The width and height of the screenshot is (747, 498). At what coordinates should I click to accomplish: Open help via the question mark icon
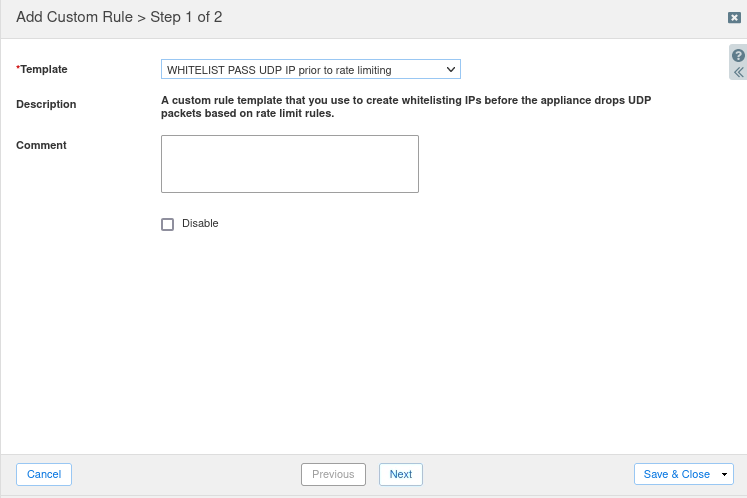[738, 56]
